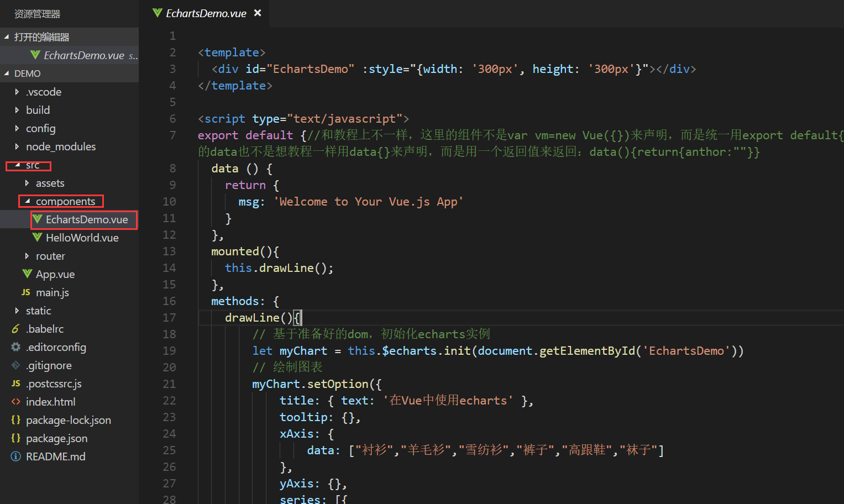Image resolution: width=844 pixels, height=504 pixels.
Task: Collapse the 打开的编辑器 section
Action: 7,37
